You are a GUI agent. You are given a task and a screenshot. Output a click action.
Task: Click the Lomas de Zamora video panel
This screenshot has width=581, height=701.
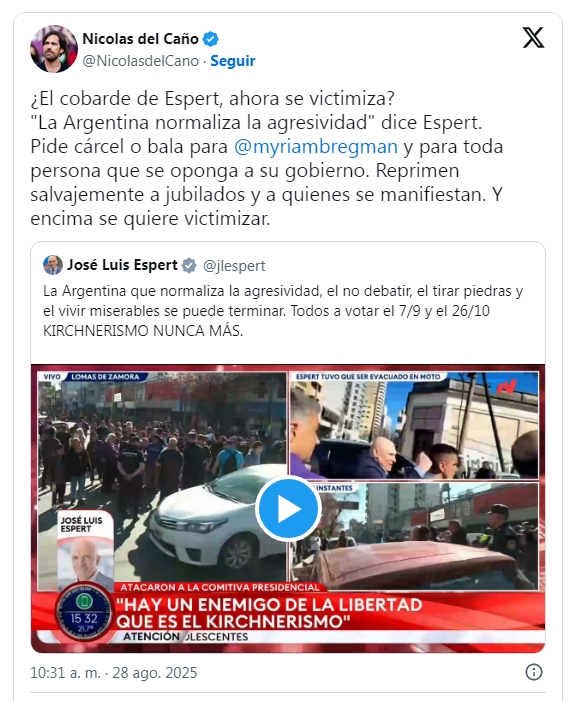pyautogui.click(x=162, y=481)
